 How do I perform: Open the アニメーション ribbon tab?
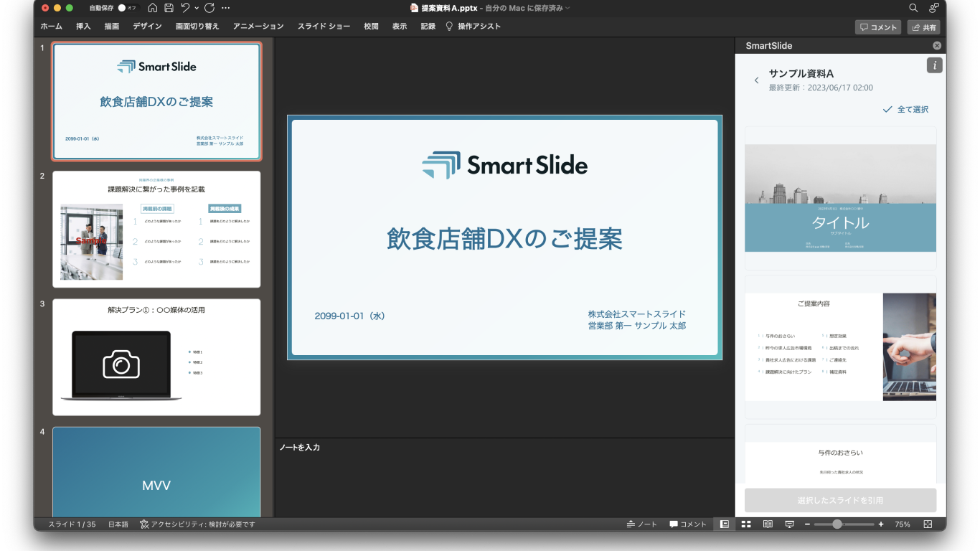click(258, 27)
